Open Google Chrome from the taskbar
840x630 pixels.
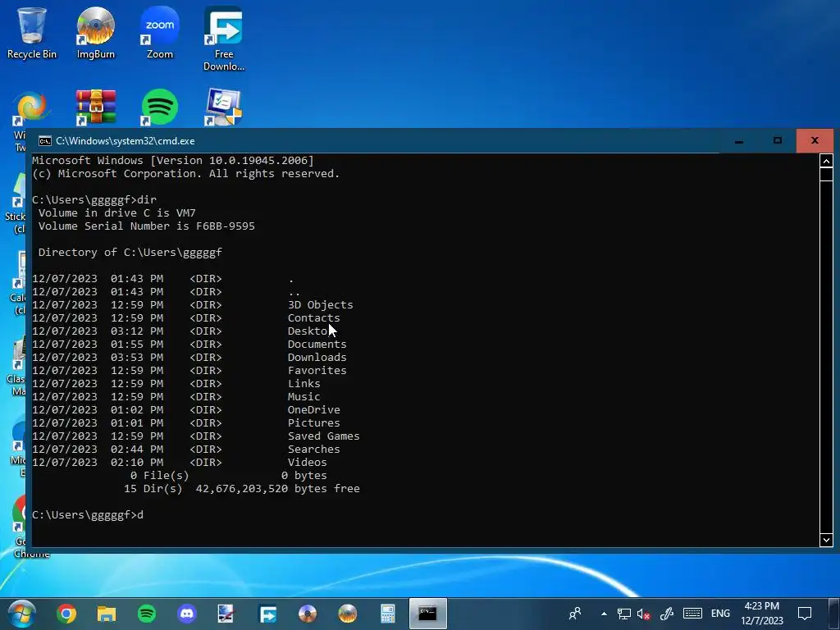point(66,614)
